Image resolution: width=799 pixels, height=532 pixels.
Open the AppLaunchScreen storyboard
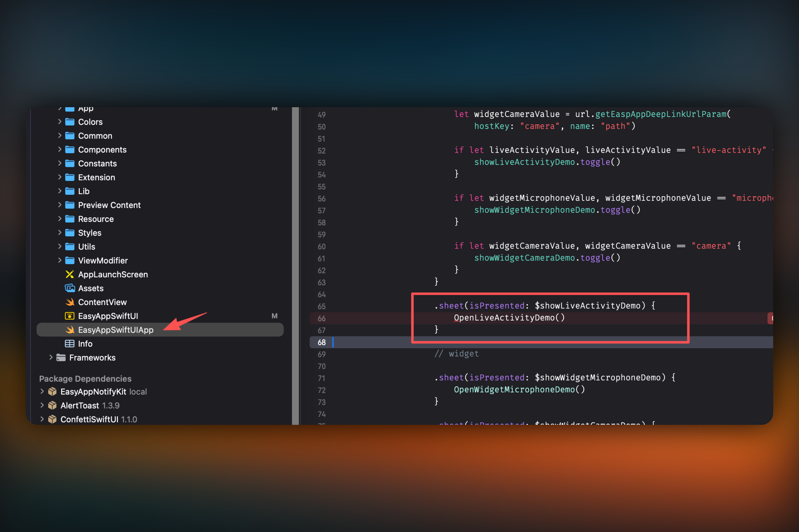[113, 274]
